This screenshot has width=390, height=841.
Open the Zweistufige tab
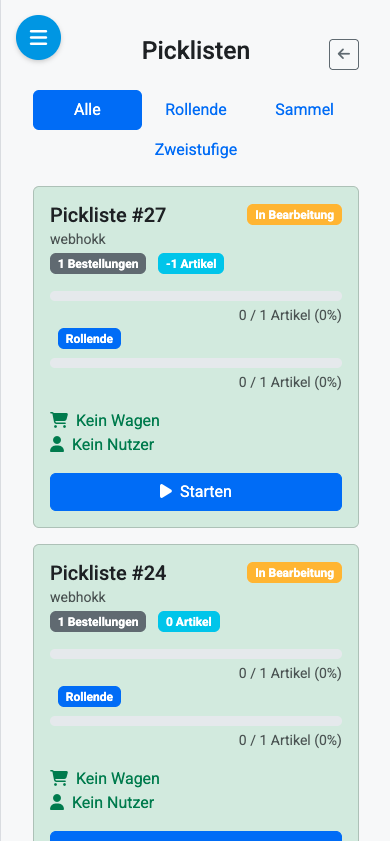tap(196, 149)
